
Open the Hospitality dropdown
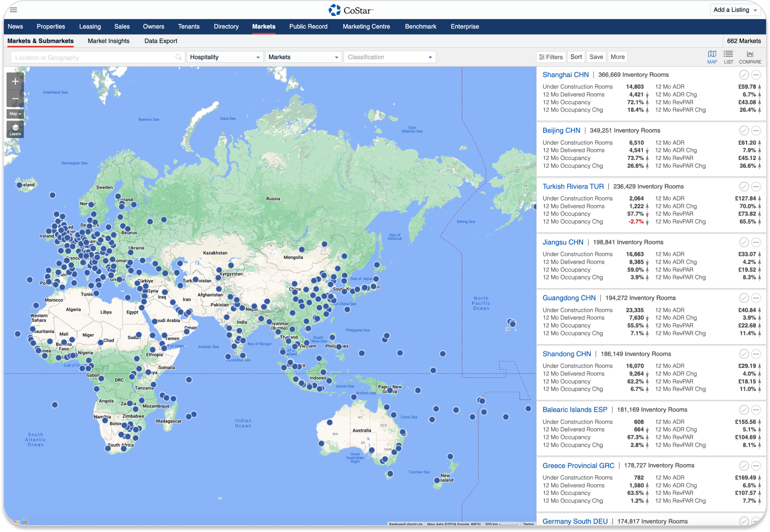click(x=225, y=57)
